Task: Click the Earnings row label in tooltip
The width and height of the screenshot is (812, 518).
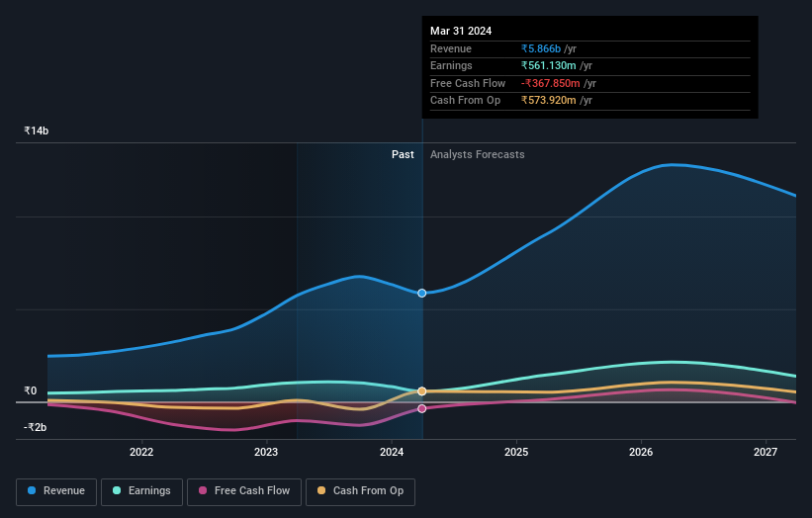Action: [452, 65]
